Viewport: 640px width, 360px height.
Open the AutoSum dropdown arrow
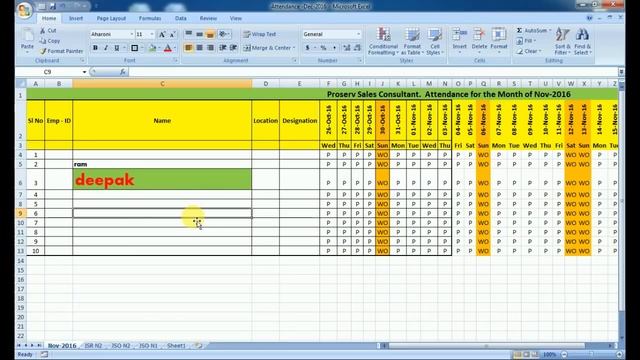pos(550,31)
